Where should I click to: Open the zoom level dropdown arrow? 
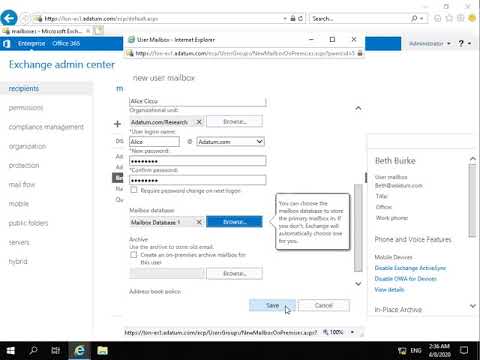point(352,332)
